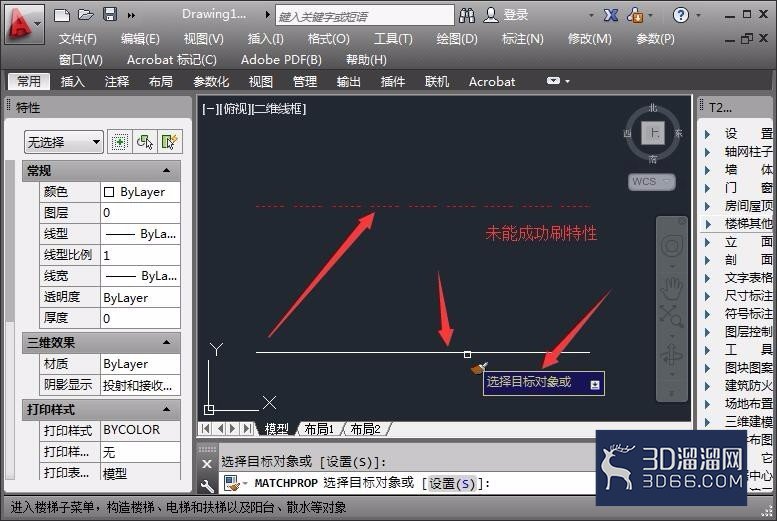777x521 pixels.
Task: Collapse the 常规 section
Action: 166,171
